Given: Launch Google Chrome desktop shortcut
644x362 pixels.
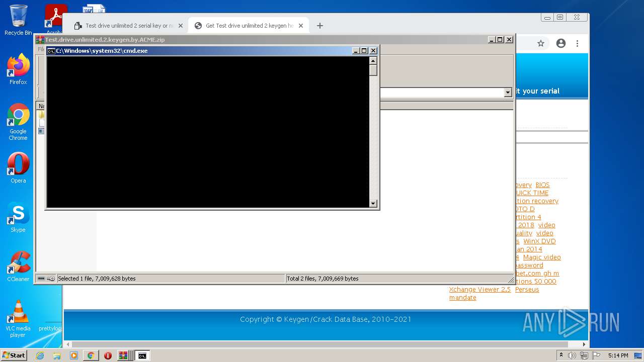Looking at the screenshot, I should (18, 122).
